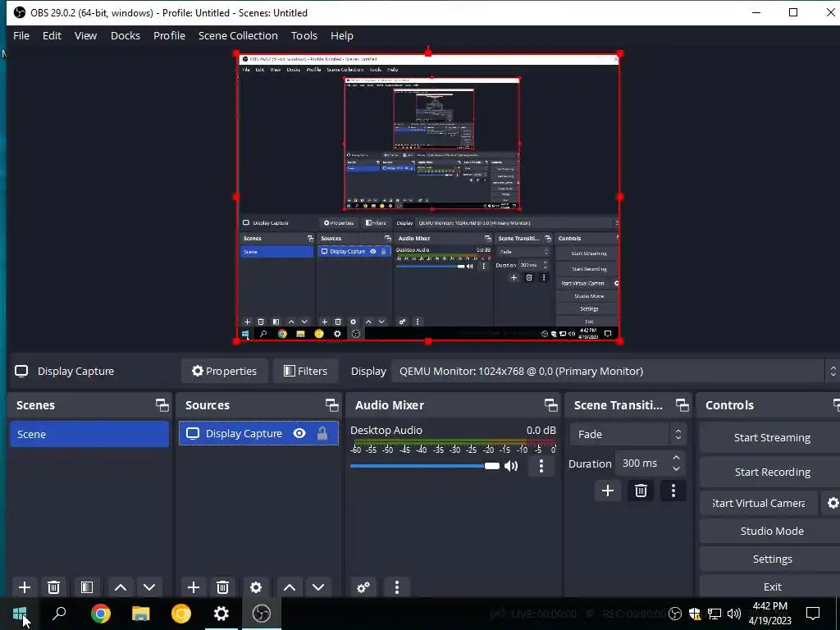Viewport: 840px width, 630px height.
Task: Click Start Recording
Action: tap(771, 472)
